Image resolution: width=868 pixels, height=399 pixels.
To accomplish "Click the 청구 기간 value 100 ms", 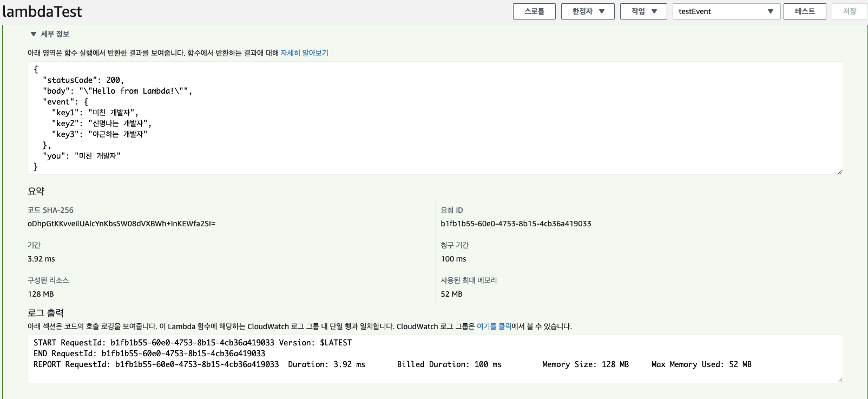I will pos(453,259).
